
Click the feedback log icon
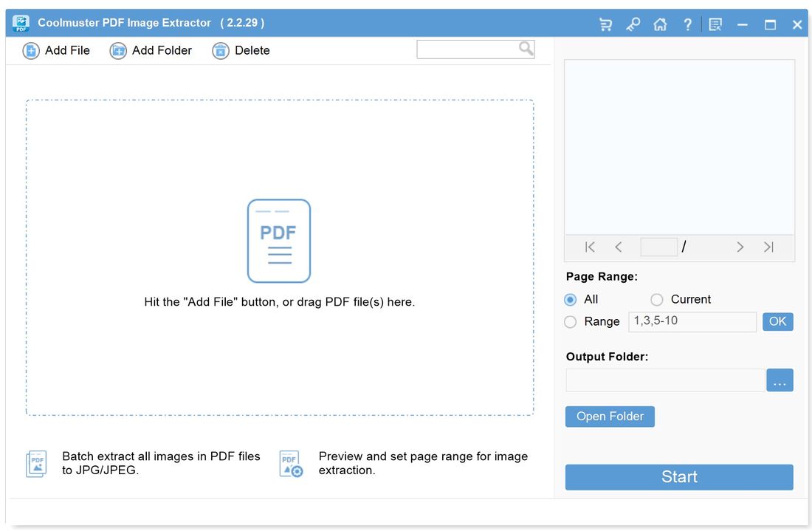click(x=714, y=24)
